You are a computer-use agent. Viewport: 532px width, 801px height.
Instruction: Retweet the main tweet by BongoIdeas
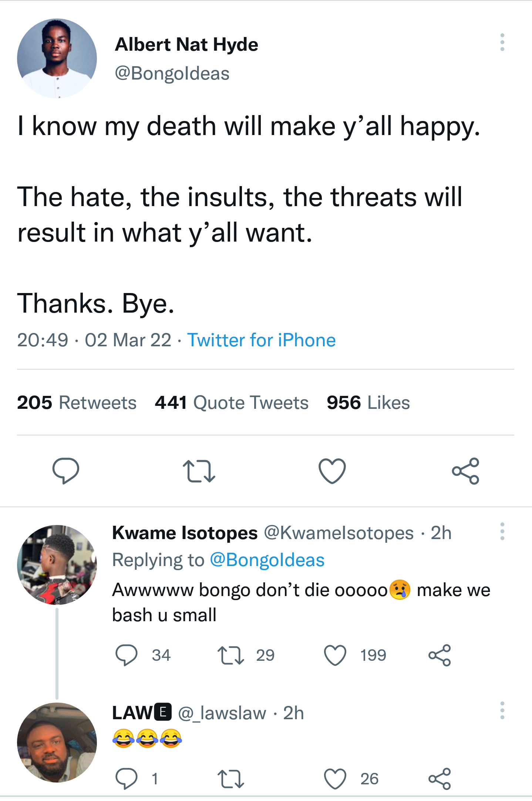pos(199,471)
